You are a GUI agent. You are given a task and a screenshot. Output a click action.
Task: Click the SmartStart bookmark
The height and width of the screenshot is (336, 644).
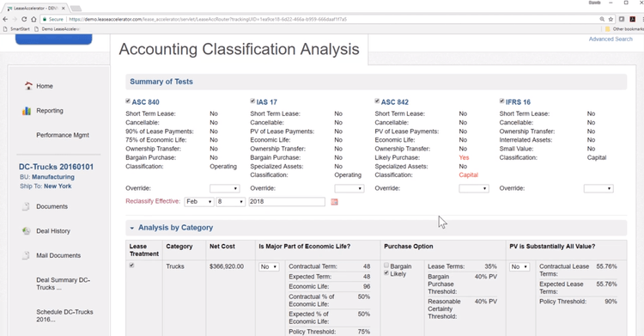tap(16, 29)
